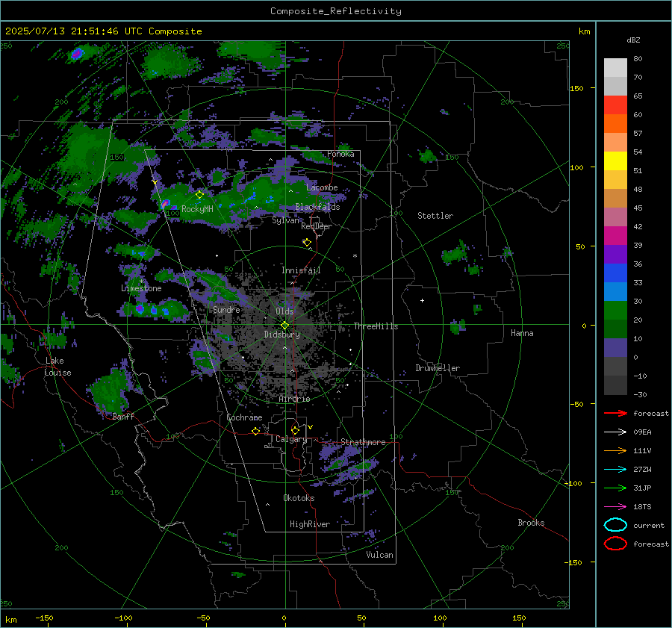This screenshot has width=672, height=628.
Task: Click the Cochrane town label
Action: coord(244,417)
